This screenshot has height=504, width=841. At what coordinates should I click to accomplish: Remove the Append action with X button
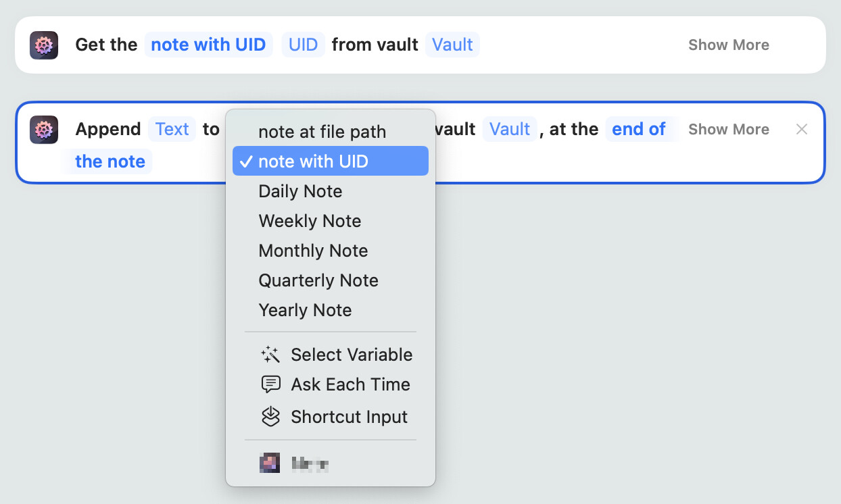pos(802,129)
